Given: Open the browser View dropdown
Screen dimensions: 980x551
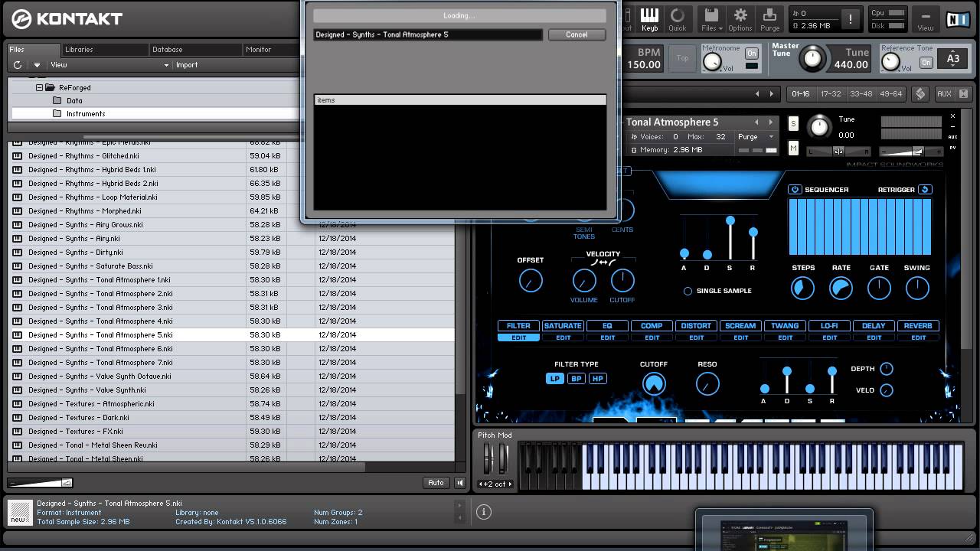Looking at the screenshot, I should coord(109,65).
